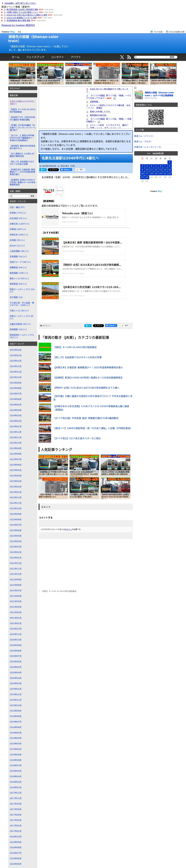Screen dimensions: 186x868
Task: Open the 京王電鉄 (10) category
Action: [16, 297]
